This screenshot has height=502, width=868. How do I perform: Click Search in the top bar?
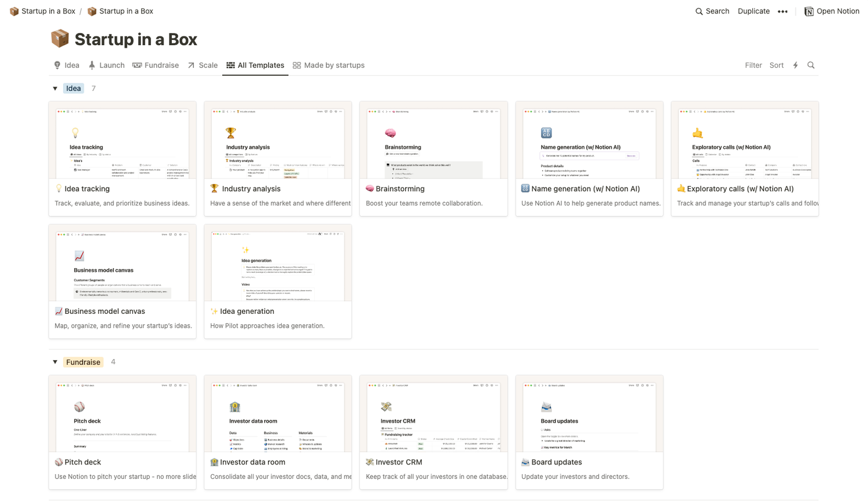pyautogui.click(x=712, y=12)
